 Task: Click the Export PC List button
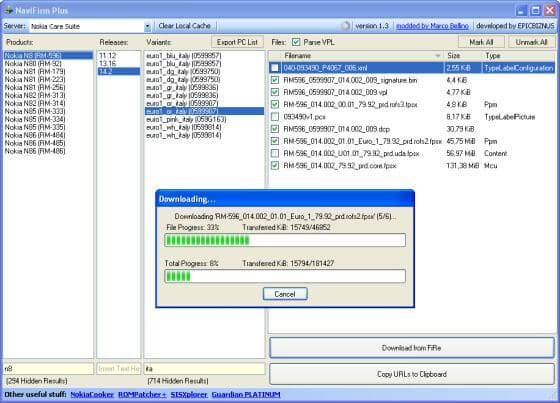click(237, 42)
